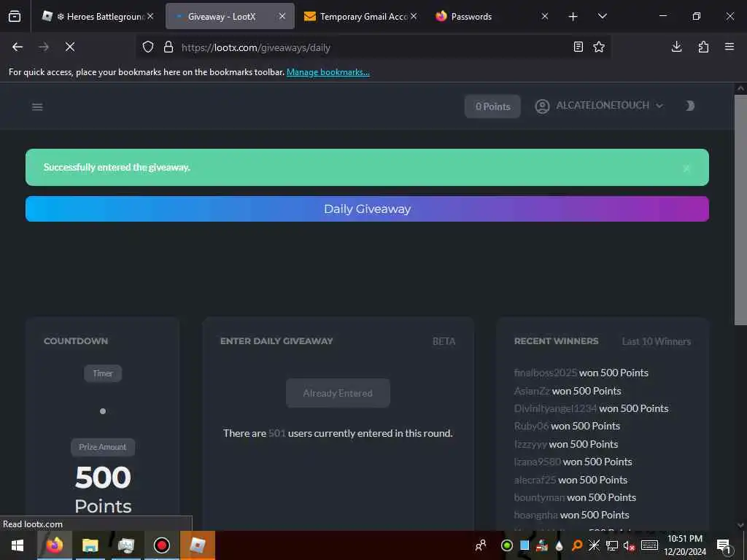The width and height of the screenshot is (747, 560).
Task: Click the Timer badge in Countdown
Action: point(103,373)
